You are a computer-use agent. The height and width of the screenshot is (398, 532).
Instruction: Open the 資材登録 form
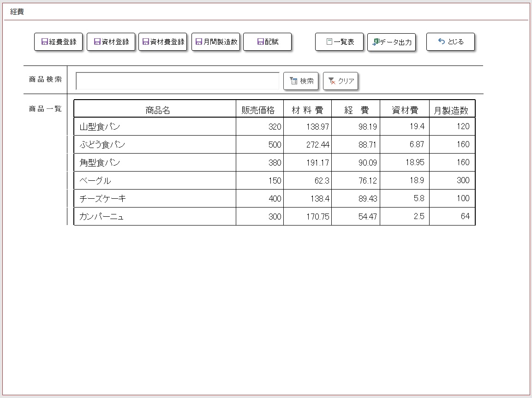(111, 42)
